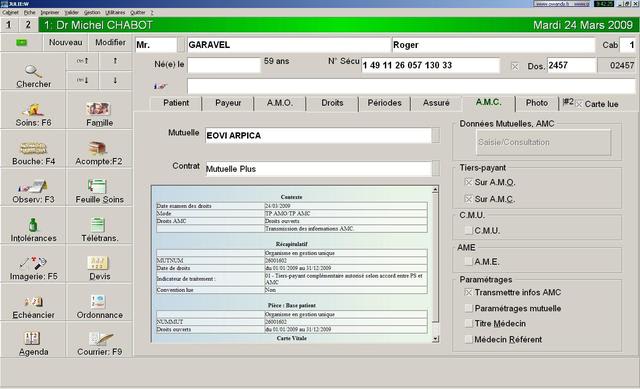Viewport: 640px width, 389px height.
Task: Jump to last record double-arrow down
Action: coord(82,80)
